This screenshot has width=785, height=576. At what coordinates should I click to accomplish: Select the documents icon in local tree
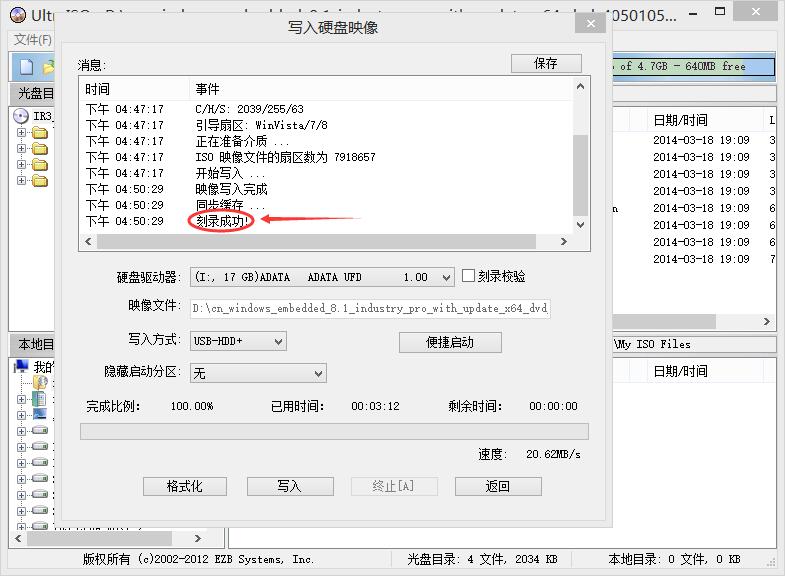coord(39,399)
